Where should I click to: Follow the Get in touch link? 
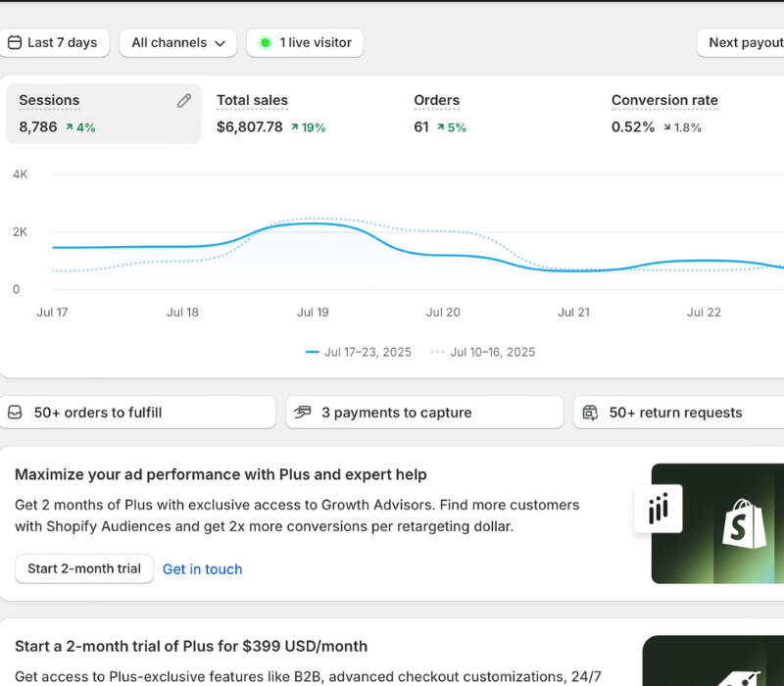(x=202, y=569)
